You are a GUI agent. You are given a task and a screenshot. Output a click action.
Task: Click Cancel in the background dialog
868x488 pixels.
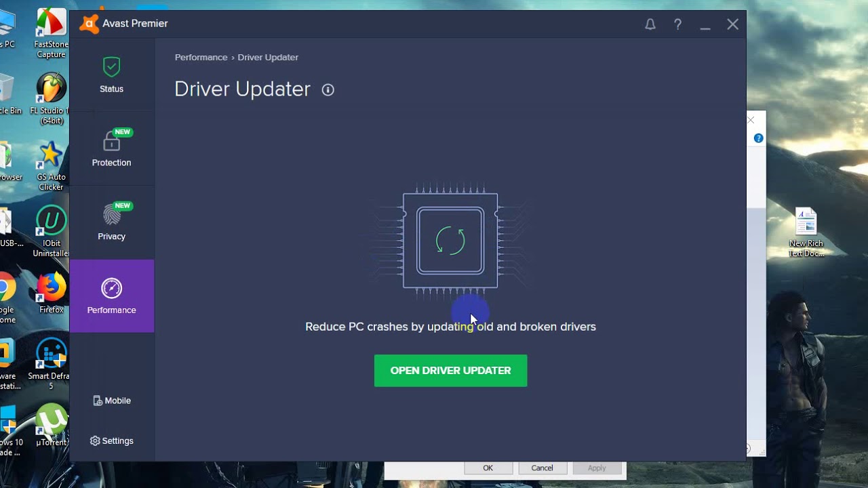click(x=542, y=468)
